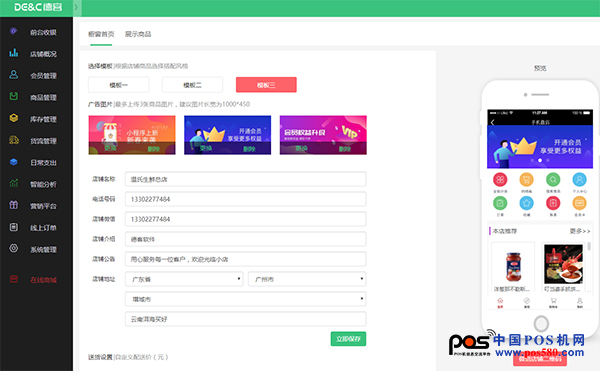Viewport: 600px width, 371px height.
Task: Choose template option 模板一
Action: pyautogui.click(x=119, y=85)
